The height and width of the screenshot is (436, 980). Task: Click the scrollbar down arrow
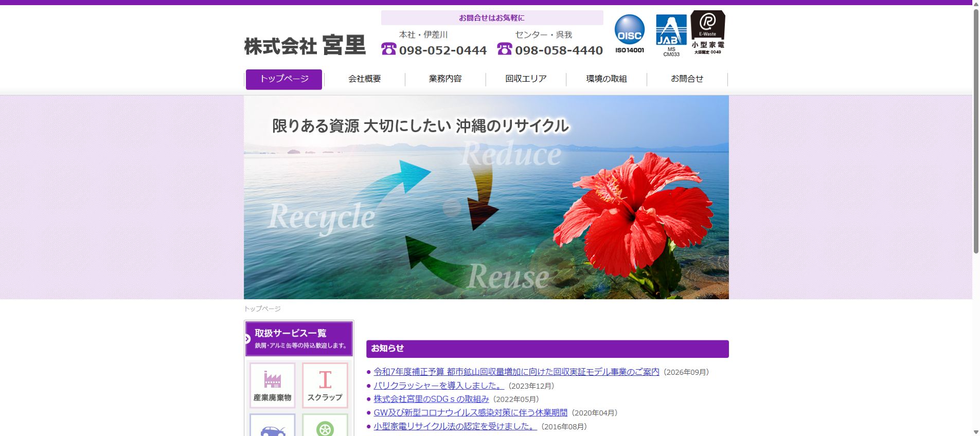976,432
